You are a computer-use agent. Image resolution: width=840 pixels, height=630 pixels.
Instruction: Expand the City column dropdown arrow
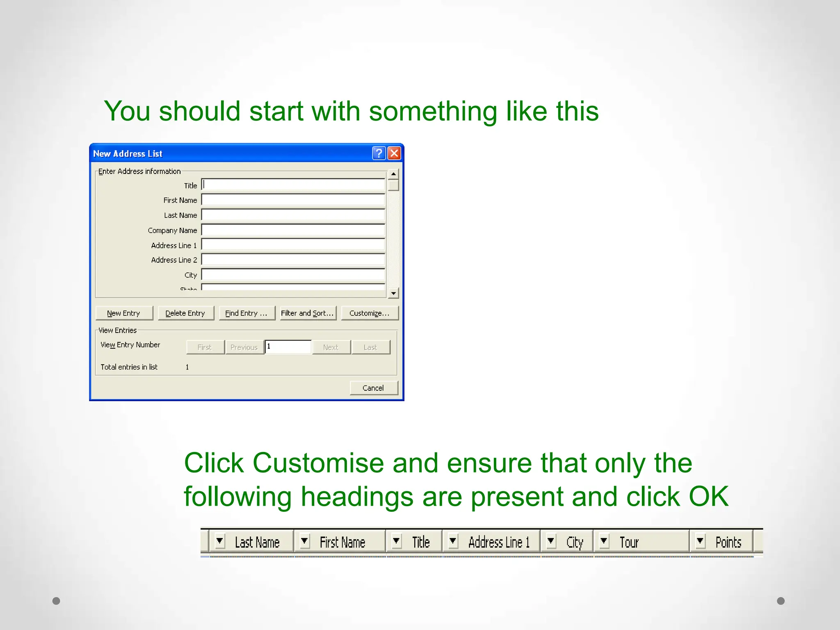(x=551, y=541)
